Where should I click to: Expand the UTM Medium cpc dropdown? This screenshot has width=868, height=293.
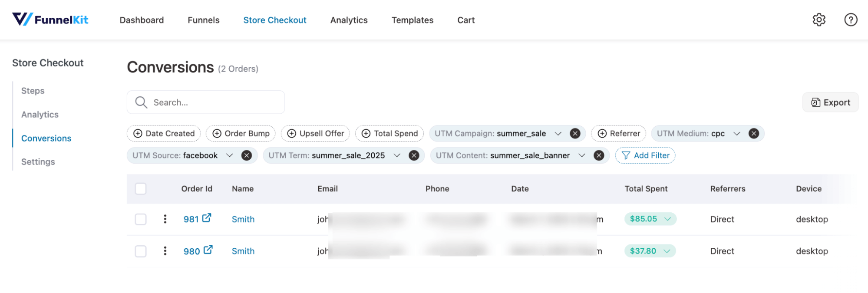737,134
